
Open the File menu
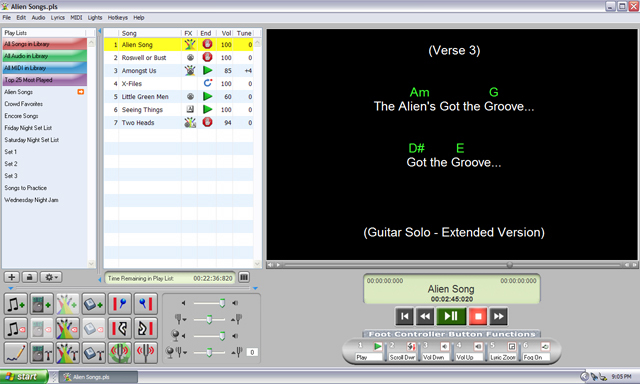pos(7,18)
